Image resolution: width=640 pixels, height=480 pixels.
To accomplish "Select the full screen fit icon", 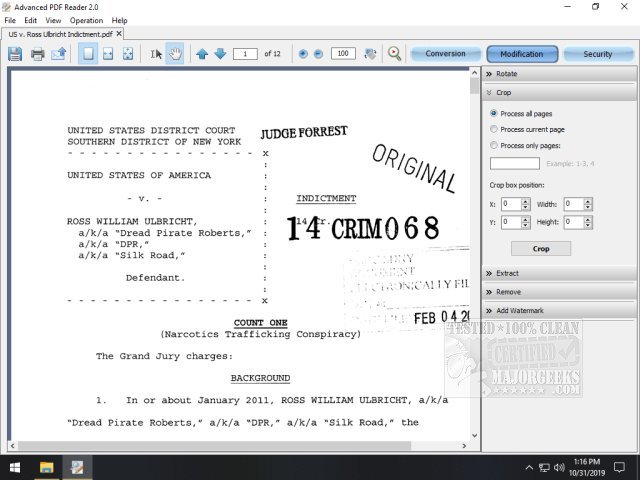I will [128, 54].
